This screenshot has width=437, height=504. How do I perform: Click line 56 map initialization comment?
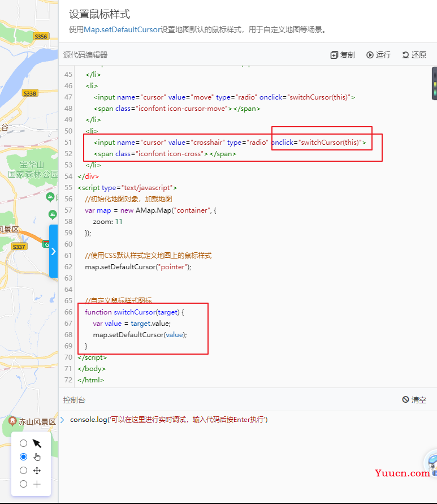pos(128,199)
